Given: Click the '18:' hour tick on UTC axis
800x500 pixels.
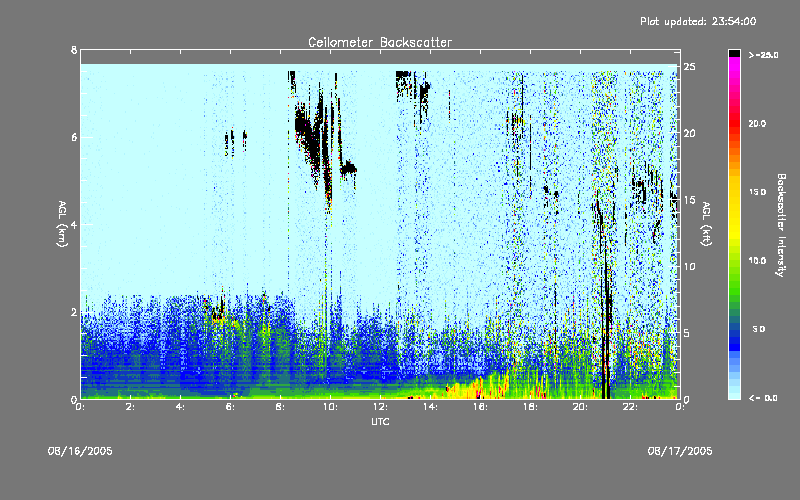Looking at the screenshot, I should click(x=530, y=407).
